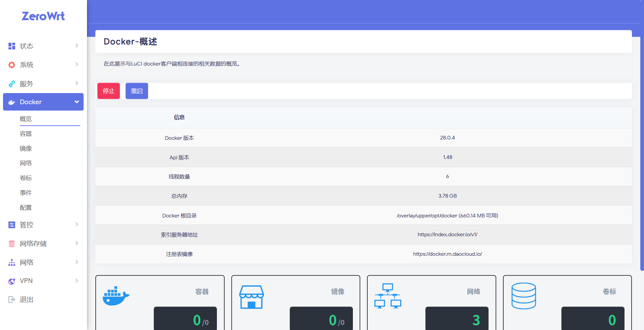Expand the 管控 menu chevron
This screenshot has width=644, height=330.
click(77, 224)
